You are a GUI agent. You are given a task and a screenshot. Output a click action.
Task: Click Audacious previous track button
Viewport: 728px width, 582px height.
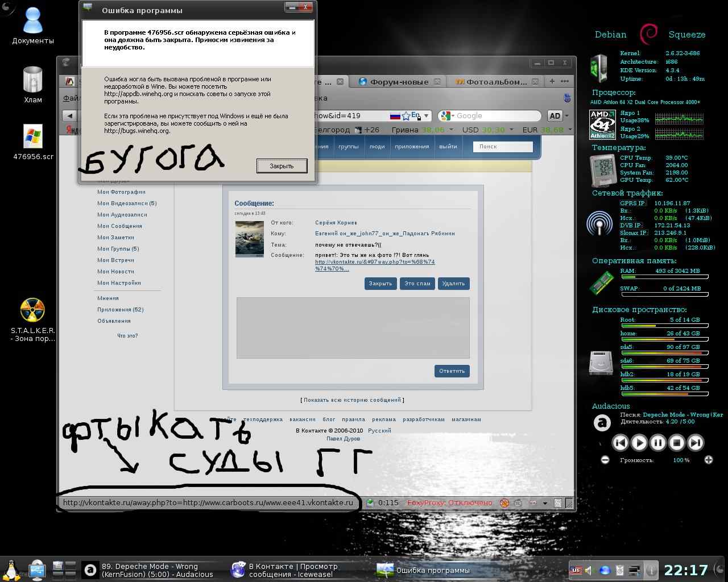coord(621,443)
